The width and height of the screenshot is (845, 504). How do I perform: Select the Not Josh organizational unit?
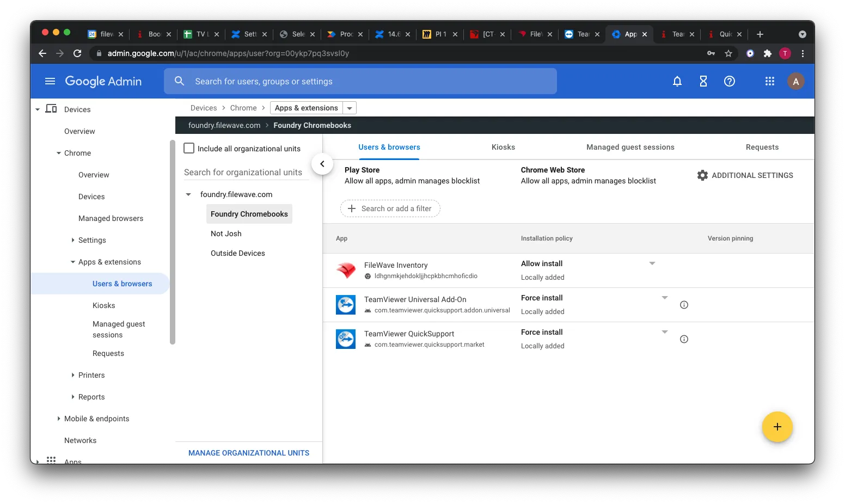coord(225,233)
